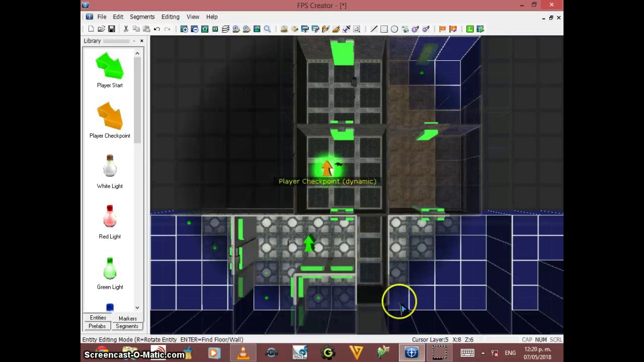Screen dimensions: 644x362
Task: Click the ENG language indicator
Action: point(510,353)
